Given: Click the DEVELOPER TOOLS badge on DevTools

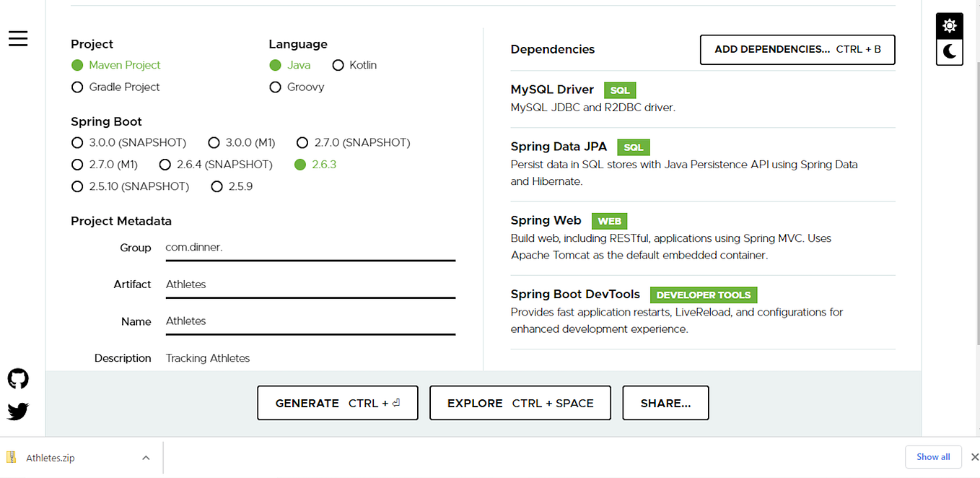Looking at the screenshot, I should point(703,295).
